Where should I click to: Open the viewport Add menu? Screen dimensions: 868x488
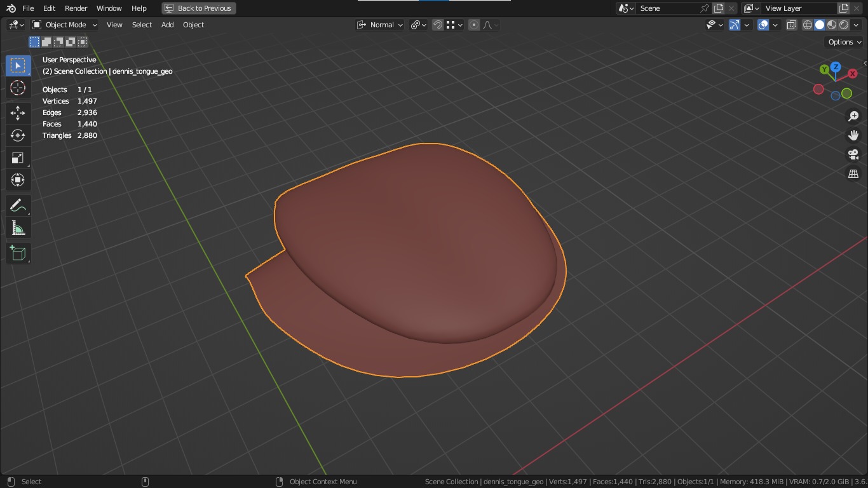(x=167, y=25)
